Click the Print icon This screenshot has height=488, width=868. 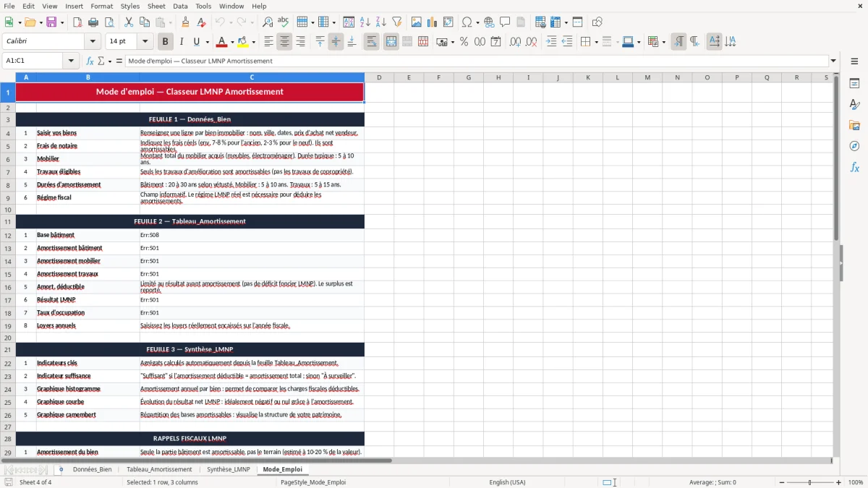coord(94,22)
